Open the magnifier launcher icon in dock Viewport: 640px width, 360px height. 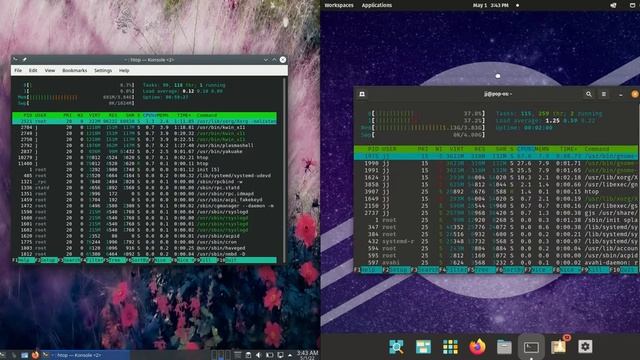pyautogui.click(x=396, y=347)
